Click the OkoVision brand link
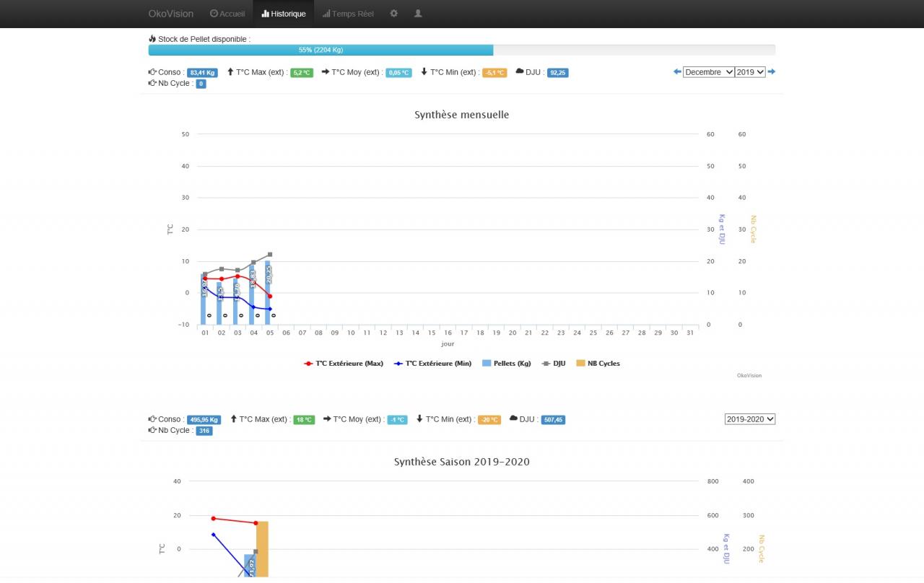This screenshot has width=924, height=583. coord(171,14)
